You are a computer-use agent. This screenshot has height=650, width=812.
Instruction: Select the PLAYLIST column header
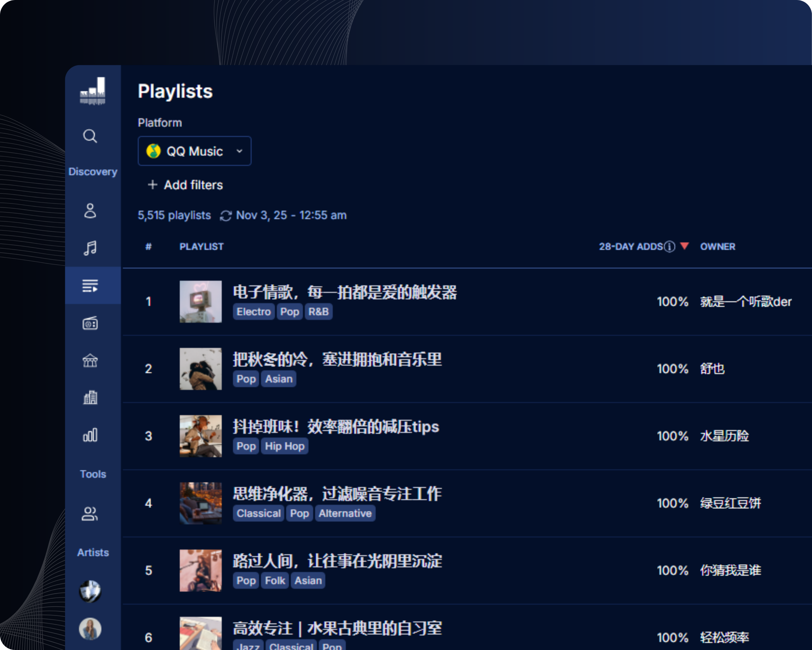pyautogui.click(x=202, y=247)
